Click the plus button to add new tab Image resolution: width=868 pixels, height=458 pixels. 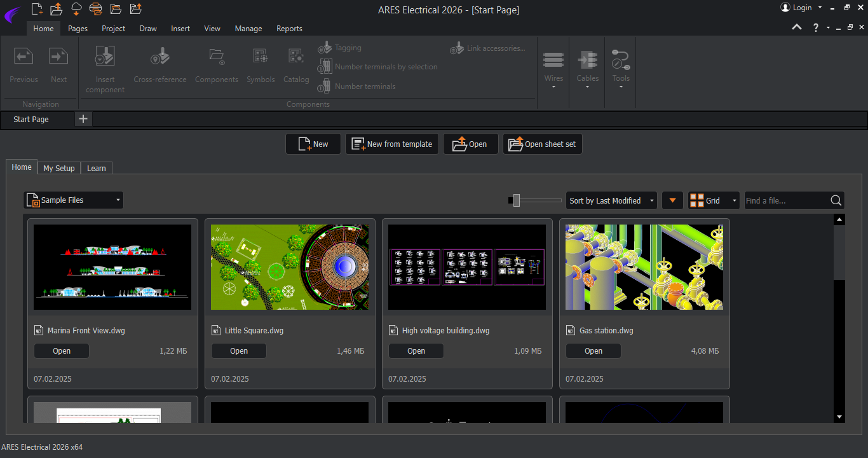coord(83,119)
